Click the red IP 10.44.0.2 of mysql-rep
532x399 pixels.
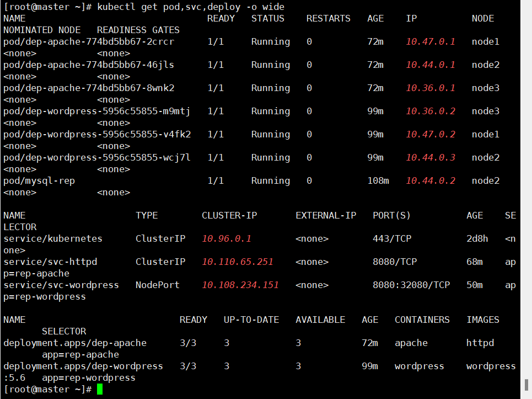(x=431, y=180)
